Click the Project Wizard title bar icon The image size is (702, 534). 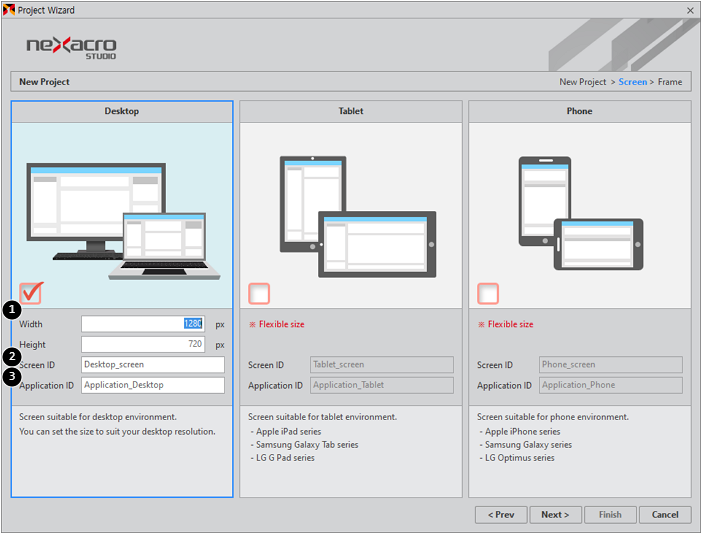pyautogui.click(x=10, y=10)
